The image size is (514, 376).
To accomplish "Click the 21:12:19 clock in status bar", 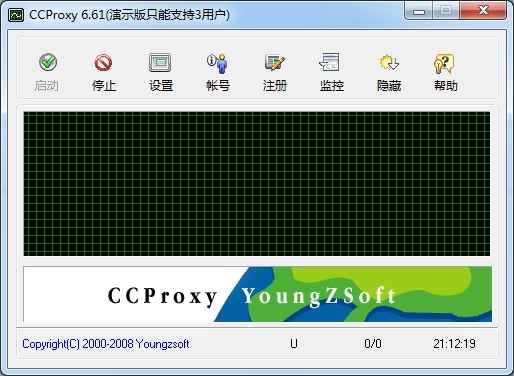I will tap(454, 344).
